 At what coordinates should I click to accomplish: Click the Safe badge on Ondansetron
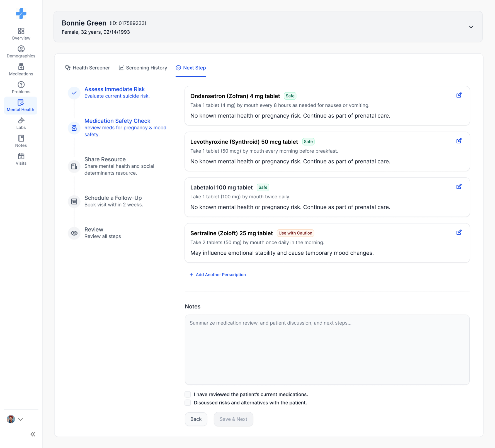(290, 96)
